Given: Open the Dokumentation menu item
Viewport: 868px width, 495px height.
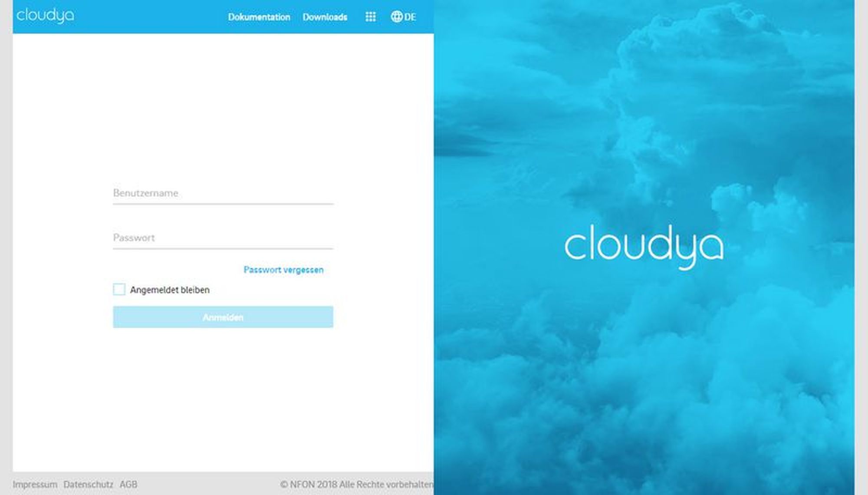Looking at the screenshot, I should [x=259, y=17].
